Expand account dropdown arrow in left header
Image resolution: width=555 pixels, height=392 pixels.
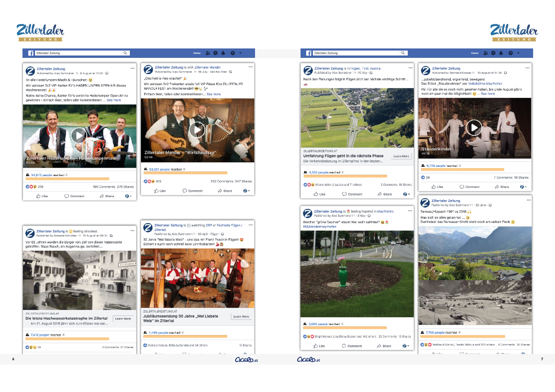tap(240, 53)
